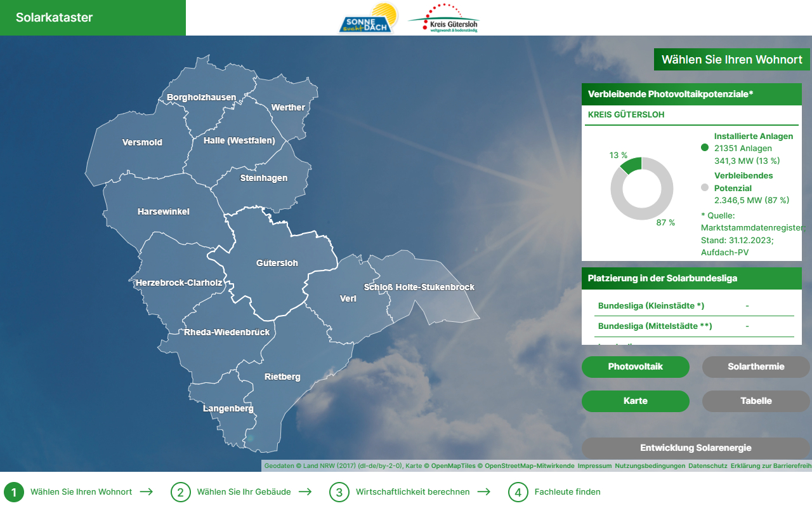
Task: Click grey Verbleibendes Potenzial legend dot
Action: pyautogui.click(x=705, y=187)
